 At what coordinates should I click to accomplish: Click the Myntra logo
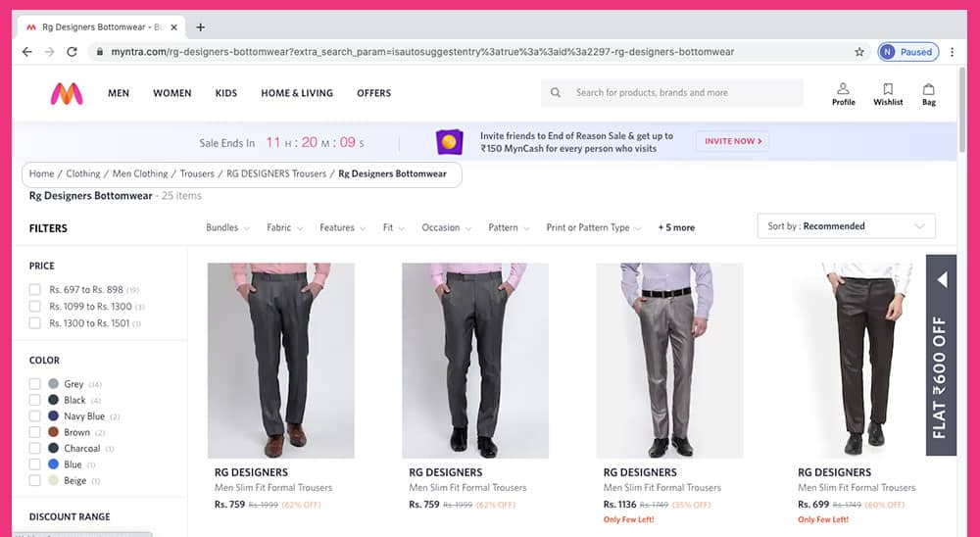click(x=67, y=94)
